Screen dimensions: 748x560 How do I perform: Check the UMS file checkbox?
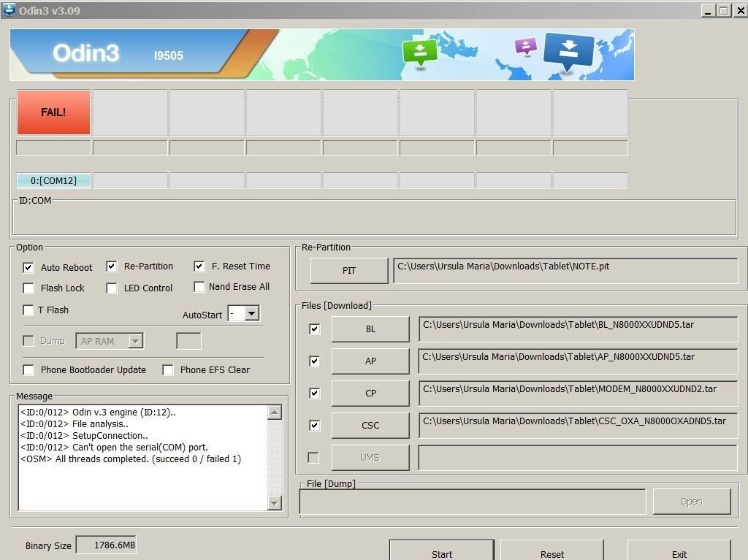pos(313,458)
